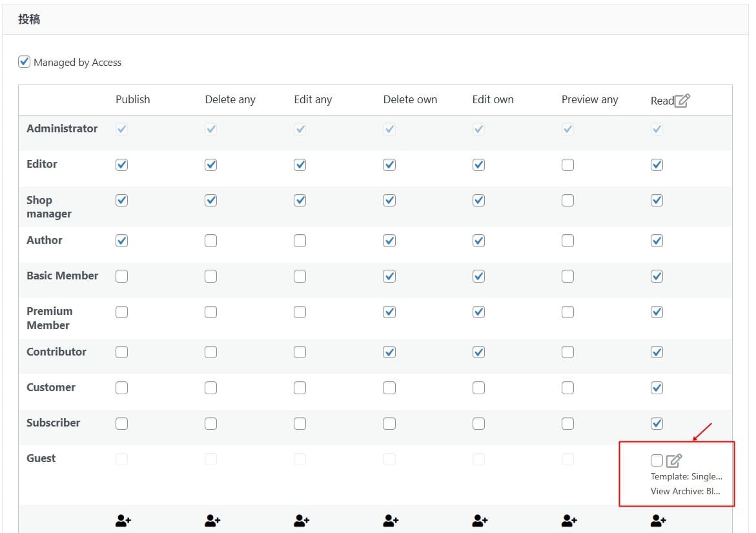
Task: Uncheck Delete own for Contributor
Action: click(x=389, y=352)
